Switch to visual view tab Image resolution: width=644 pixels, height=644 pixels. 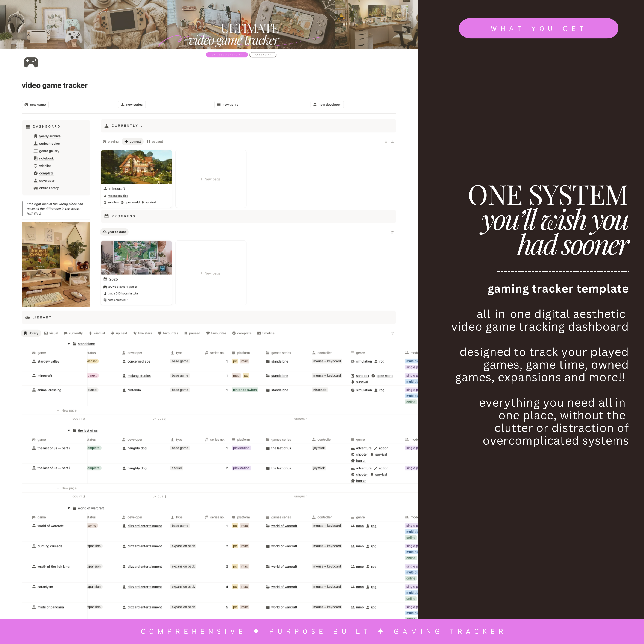click(x=51, y=333)
